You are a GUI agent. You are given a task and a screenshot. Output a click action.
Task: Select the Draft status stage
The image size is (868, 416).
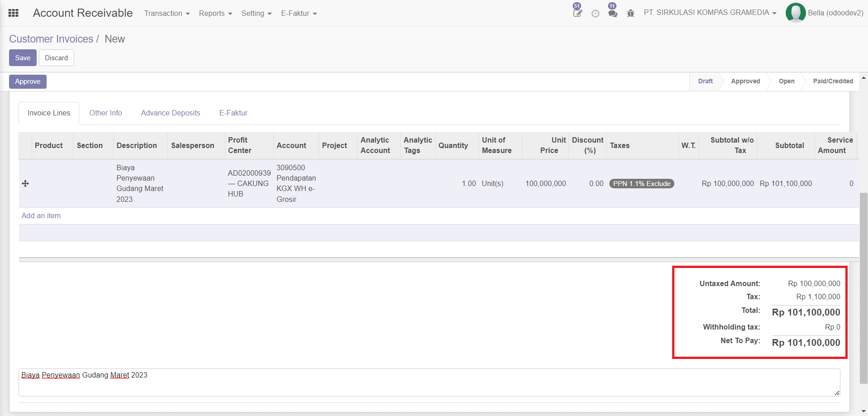coord(705,81)
